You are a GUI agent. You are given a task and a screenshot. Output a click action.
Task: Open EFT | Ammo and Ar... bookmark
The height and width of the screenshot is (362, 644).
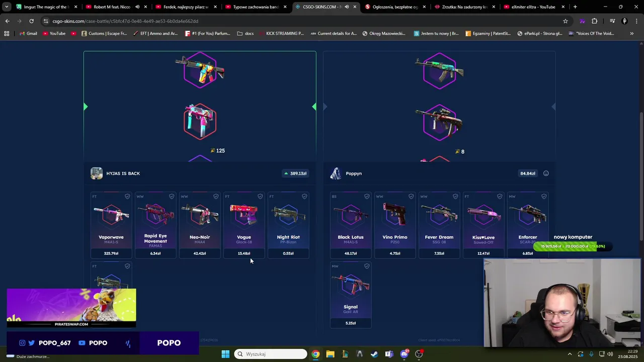[155, 34]
